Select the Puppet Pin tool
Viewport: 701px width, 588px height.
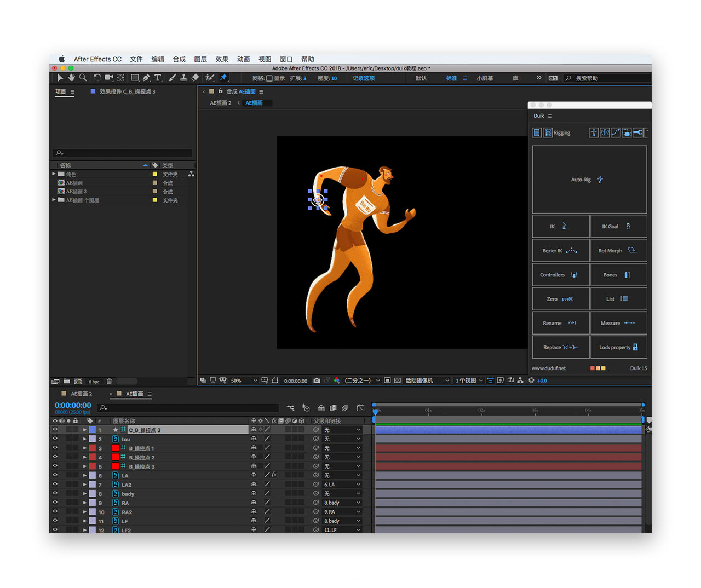coord(223,78)
